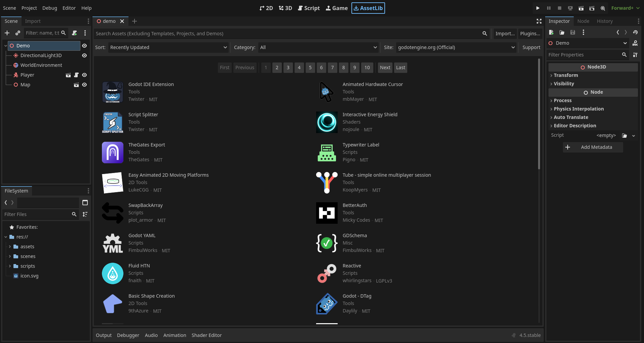This screenshot has width=644, height=343.
Task: Click the instantiate child scene link icon
Action: tap(18, 33)
